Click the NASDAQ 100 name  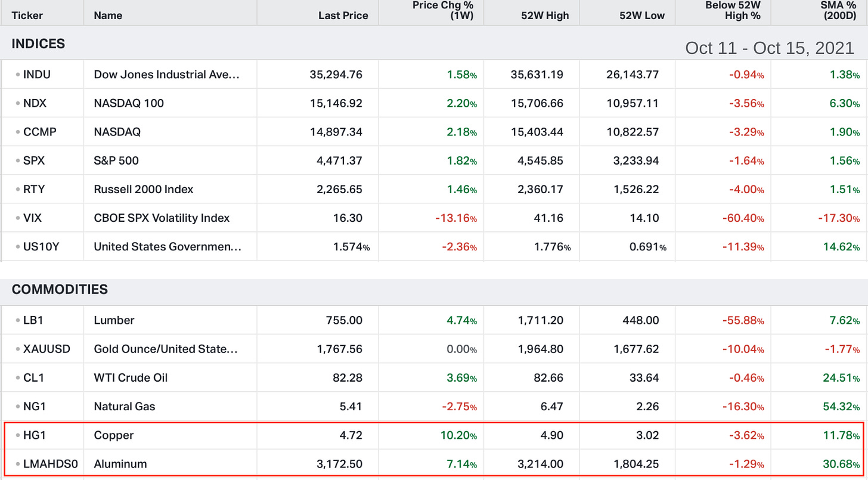coord(129,103)
